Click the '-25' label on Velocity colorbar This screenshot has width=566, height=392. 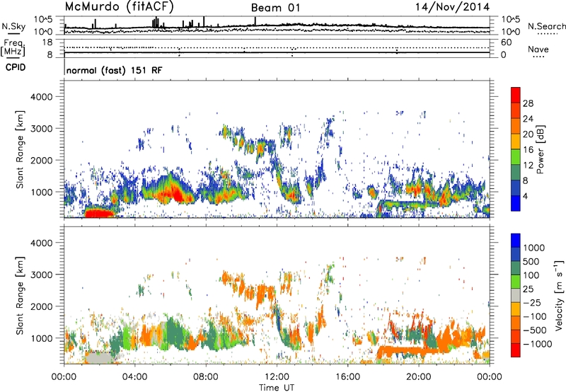click(x=533, y=302)
